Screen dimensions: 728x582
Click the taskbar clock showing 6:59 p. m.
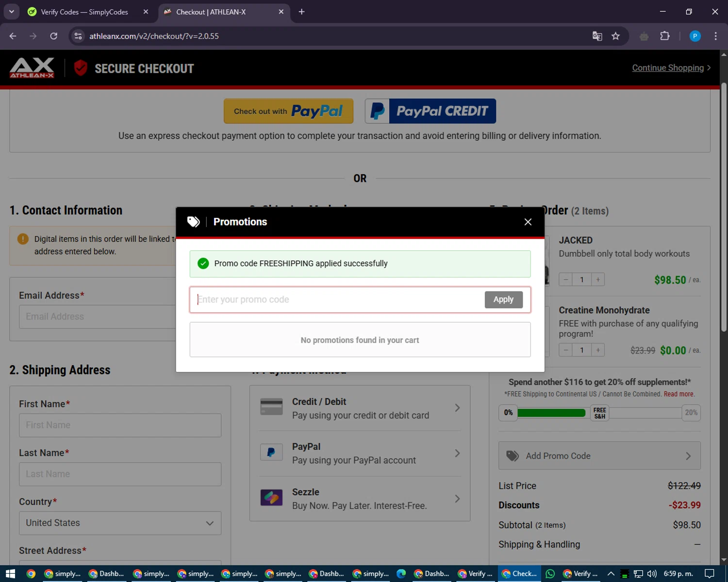coord(678,574)
